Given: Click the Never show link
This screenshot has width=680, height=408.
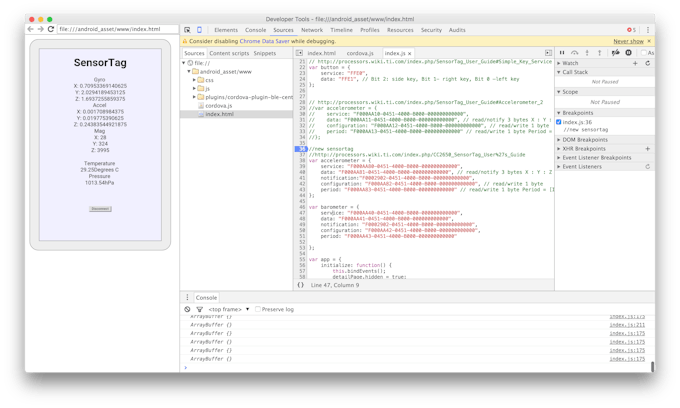Looking at the screenshot, I should pos(628,41).
